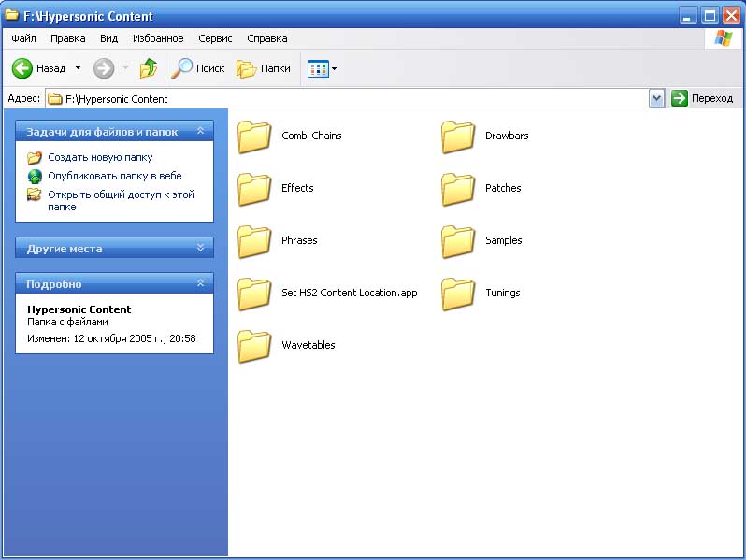The height and width of the screenshot is (560, 746).
Task: Collapse the Задачи для файлов и папок panel
Action: (200, 131)
